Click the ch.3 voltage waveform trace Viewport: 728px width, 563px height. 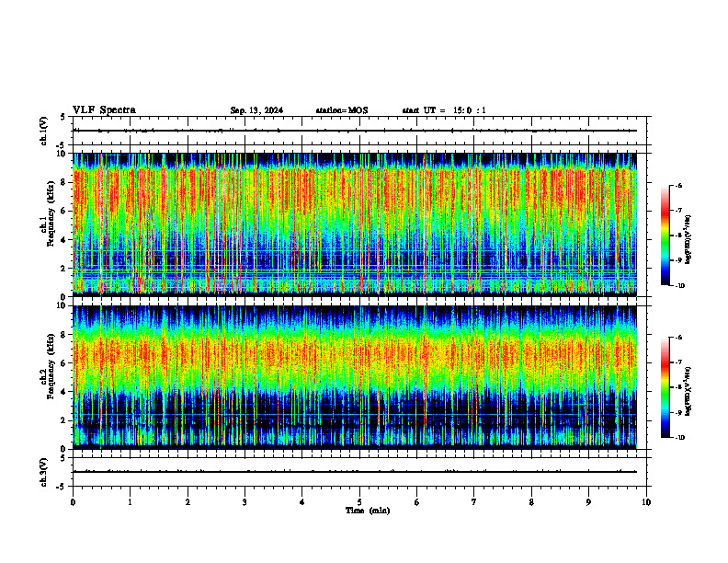[x=355, y=472]
